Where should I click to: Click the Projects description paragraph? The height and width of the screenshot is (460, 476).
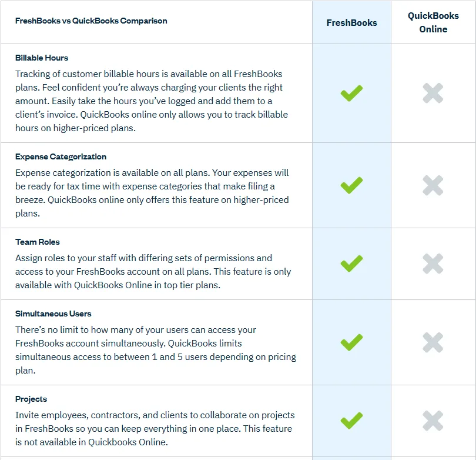click(x=154, y=429)
